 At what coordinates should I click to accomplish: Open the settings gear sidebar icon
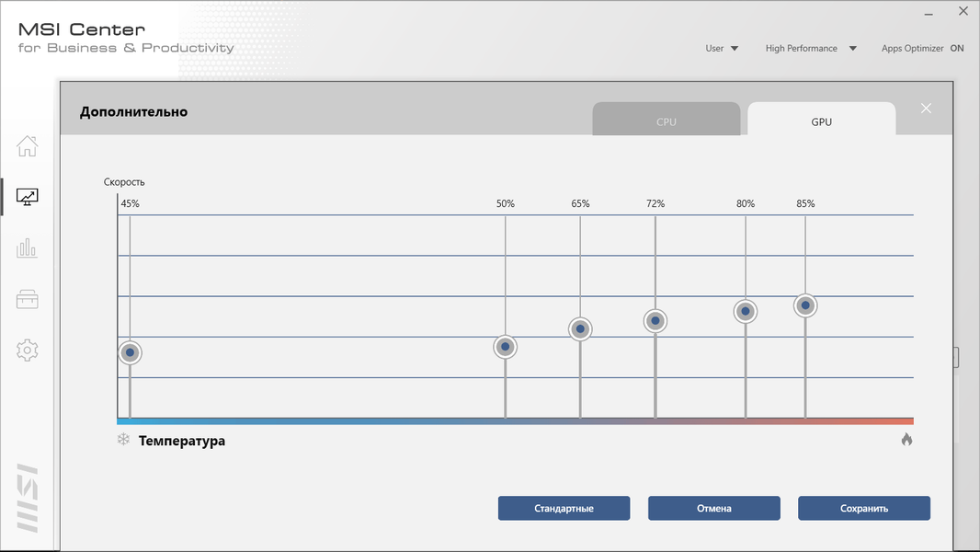pyautogui.click(x=27, y=351)
